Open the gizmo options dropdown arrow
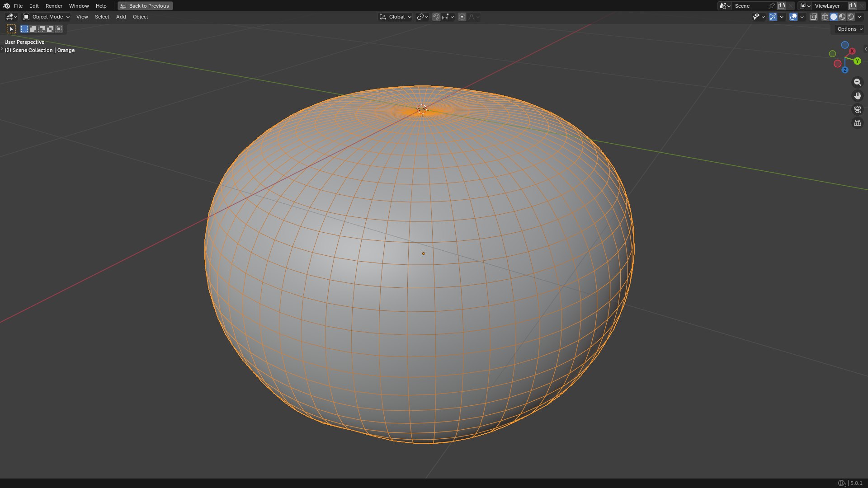This screenshot has width=868, height=488. (x=782, y=17)
